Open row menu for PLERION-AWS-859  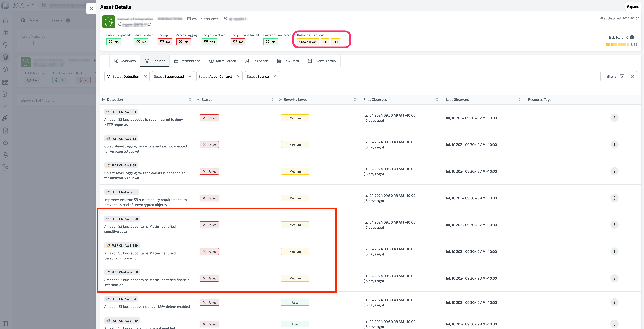614,252
